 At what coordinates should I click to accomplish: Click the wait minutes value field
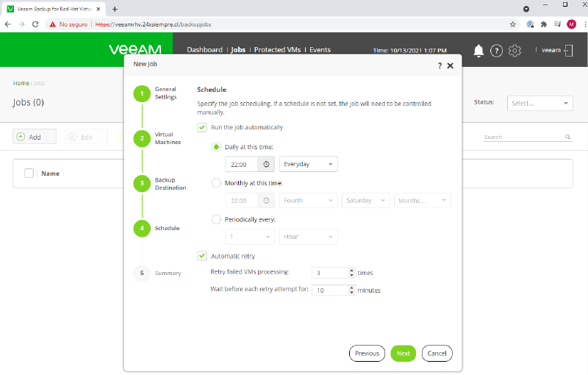330,290
